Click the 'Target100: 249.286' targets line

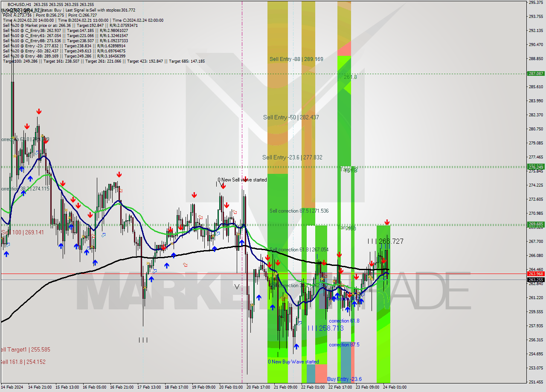click(104, 61)
